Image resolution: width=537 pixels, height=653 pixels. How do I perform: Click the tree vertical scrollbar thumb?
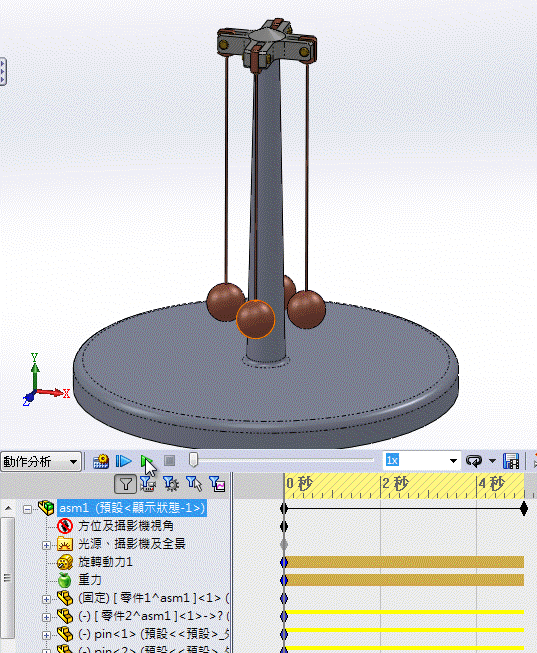(7, 578)
